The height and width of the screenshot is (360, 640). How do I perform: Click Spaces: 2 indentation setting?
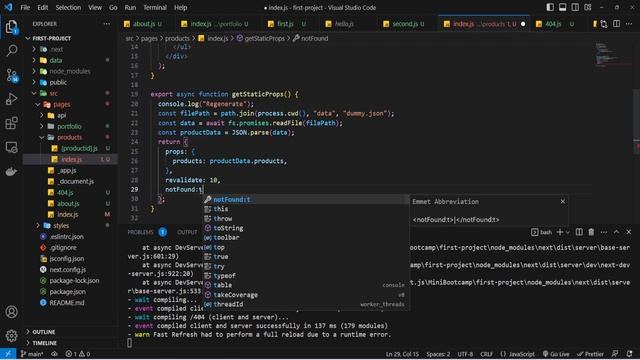(x=438, y=354)
